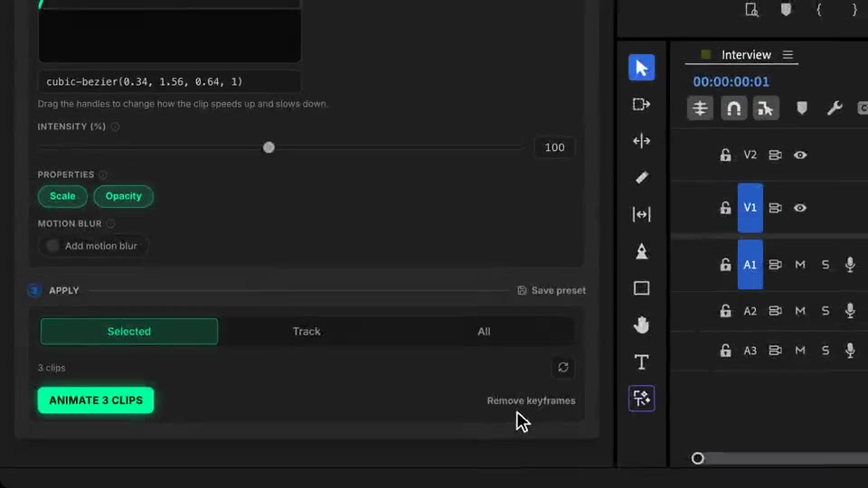Switch apply scope to All

tap(484, 332)
